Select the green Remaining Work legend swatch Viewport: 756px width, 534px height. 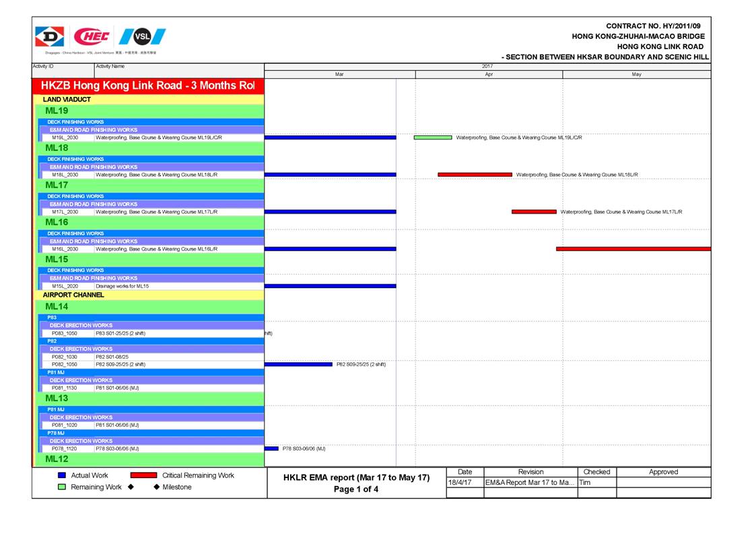63,487
